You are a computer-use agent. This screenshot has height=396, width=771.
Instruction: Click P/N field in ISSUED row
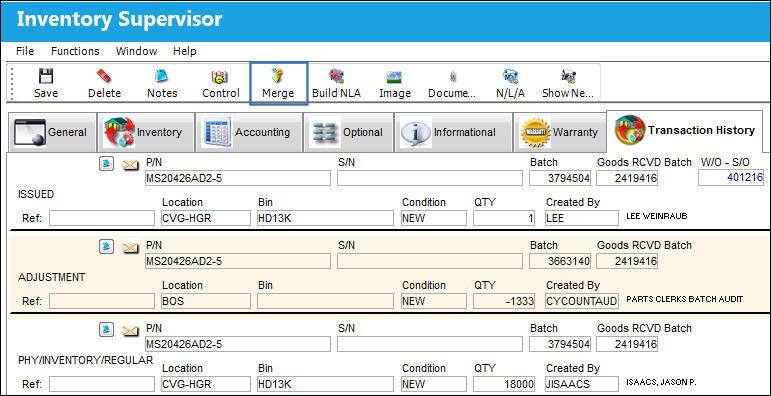point(238,179)
